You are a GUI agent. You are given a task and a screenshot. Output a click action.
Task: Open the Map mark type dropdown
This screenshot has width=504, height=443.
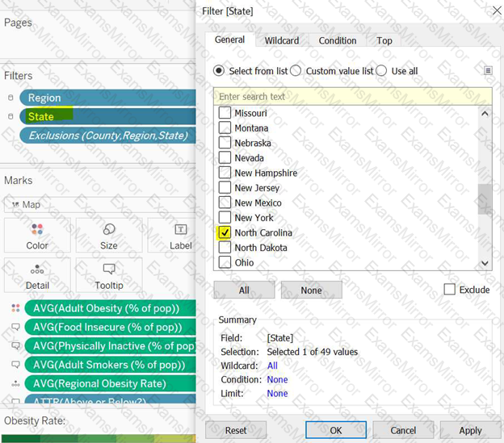(99, 204)
